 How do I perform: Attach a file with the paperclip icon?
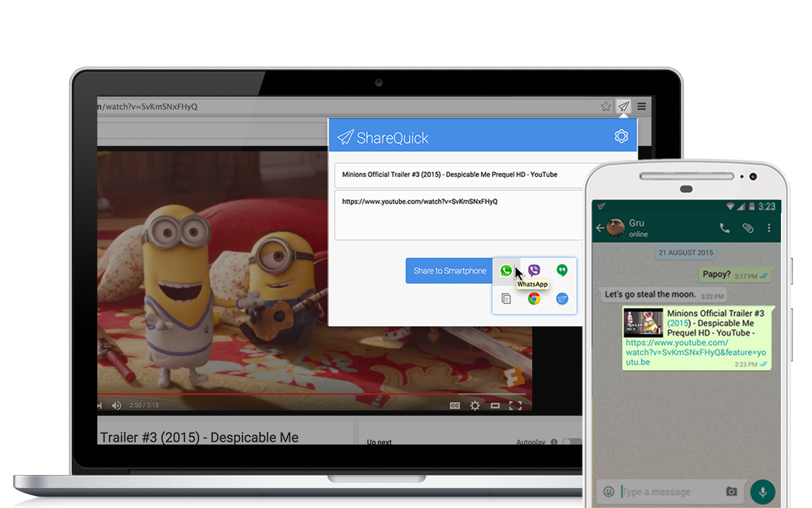coord(748,227)
